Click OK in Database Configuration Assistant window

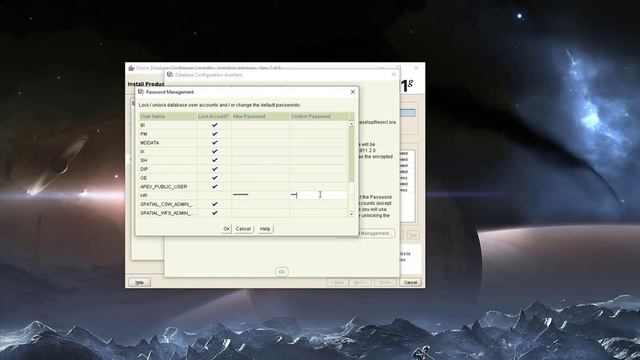tap(282, 272)
